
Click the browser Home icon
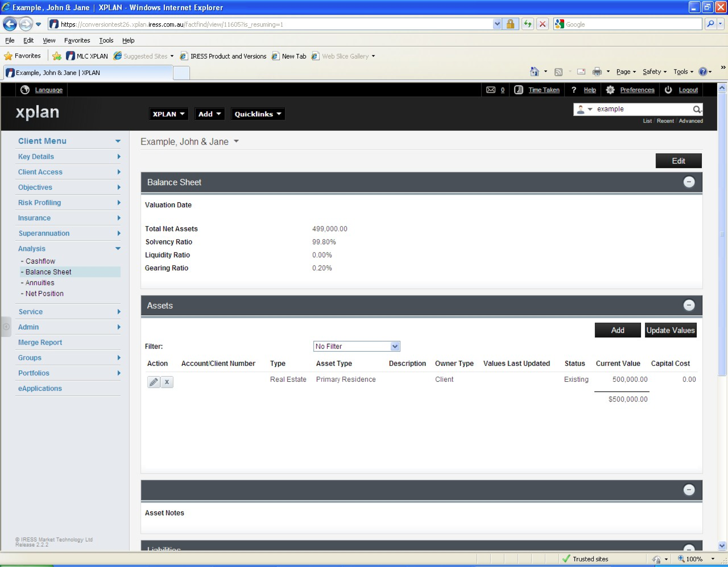[534, 72]
